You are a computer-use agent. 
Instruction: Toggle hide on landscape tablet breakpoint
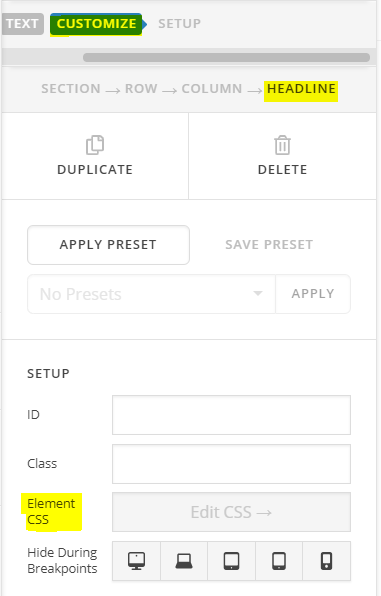[232, 561]
